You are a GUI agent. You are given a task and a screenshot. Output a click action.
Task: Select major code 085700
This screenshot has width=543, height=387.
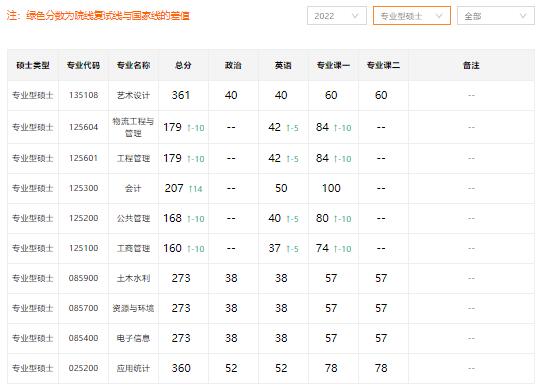(x=83, y=308)
